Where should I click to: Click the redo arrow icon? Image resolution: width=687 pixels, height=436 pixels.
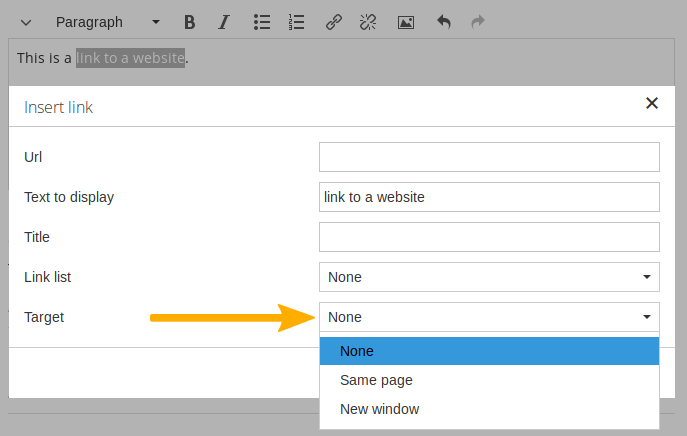(477, 22)
